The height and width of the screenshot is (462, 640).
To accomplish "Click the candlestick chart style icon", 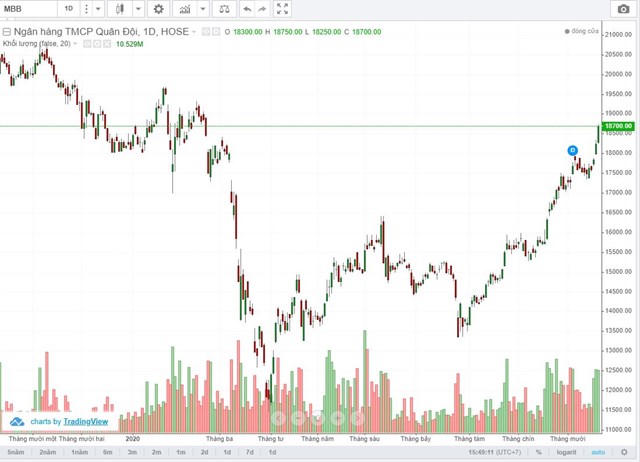I will (x=120, y=9).
